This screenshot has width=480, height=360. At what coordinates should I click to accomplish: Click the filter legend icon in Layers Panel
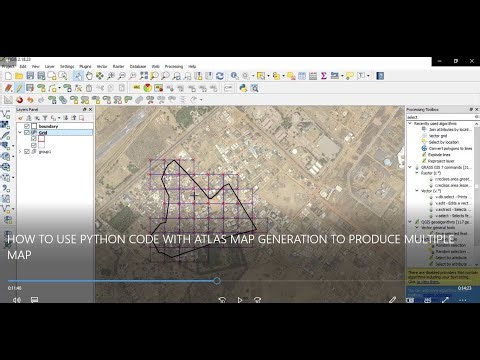[x=45, y=118]
